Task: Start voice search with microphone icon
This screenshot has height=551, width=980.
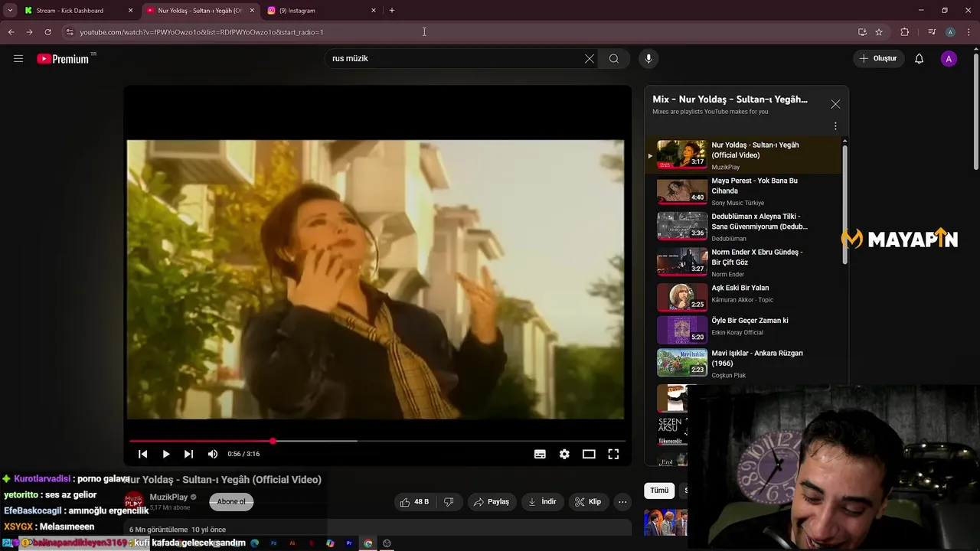Action: coord(648,59)
